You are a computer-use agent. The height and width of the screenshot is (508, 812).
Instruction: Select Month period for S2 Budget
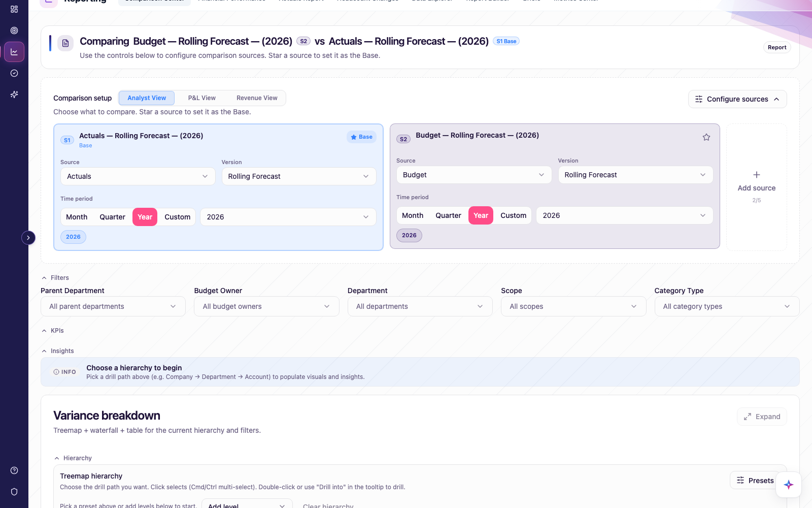tap(413, 215)
